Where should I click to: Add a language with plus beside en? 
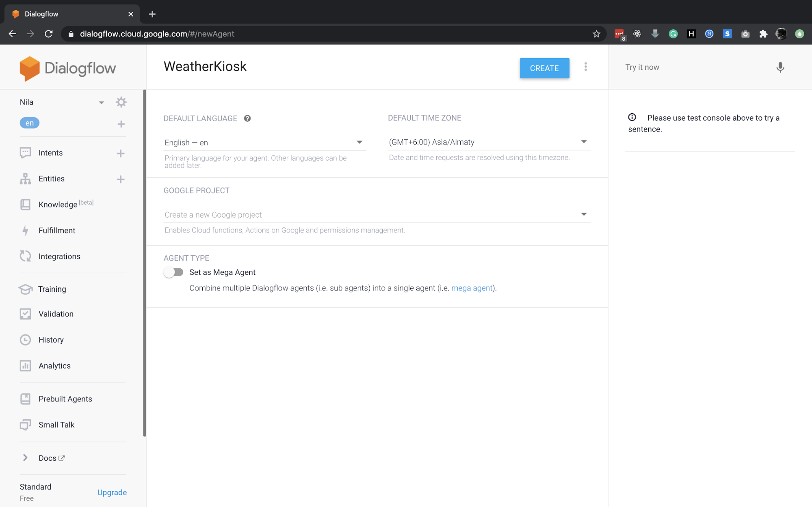coord(121,124)
